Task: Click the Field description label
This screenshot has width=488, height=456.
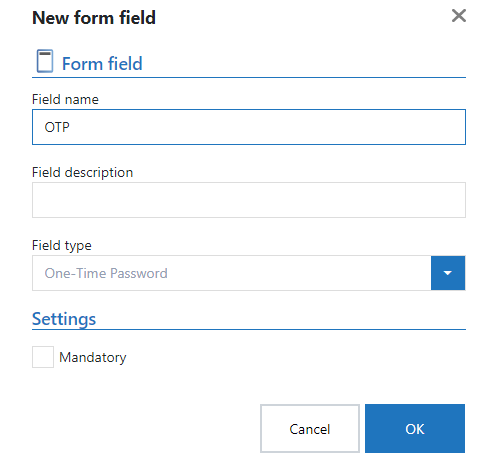Action: pyautogui.click(x=82, y=173)
